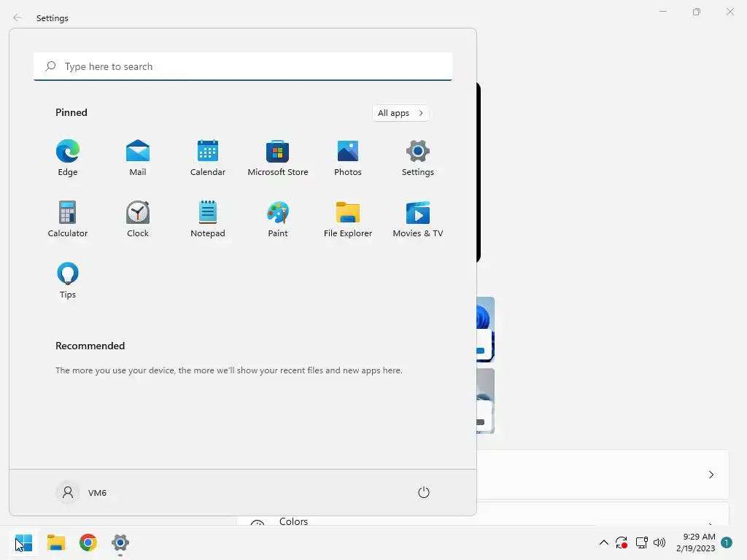Focus the Type here to search field
The width and height of the screenshot is (747, 560).
(x=243, y=66)
